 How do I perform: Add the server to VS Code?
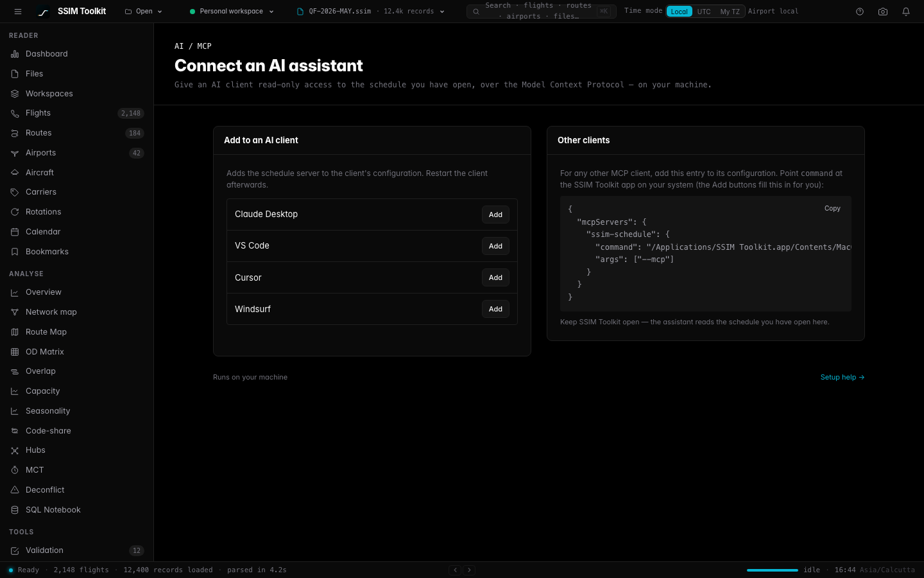click(495, 246)
